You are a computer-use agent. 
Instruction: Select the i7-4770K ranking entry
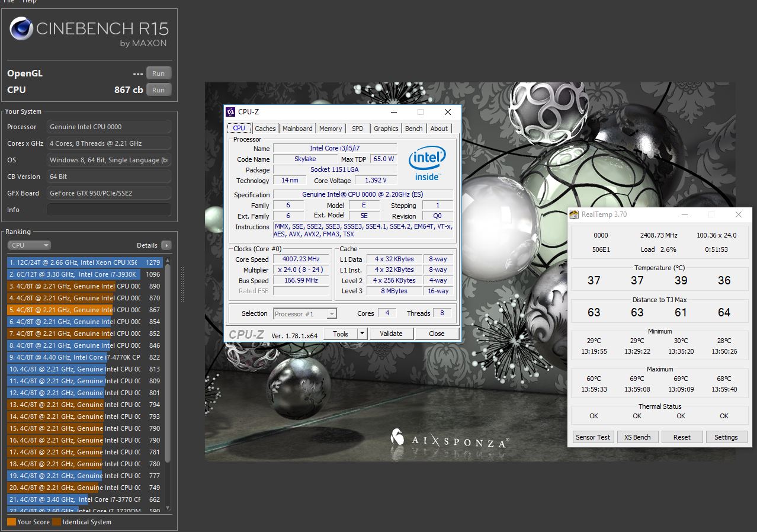coord(85,357)
